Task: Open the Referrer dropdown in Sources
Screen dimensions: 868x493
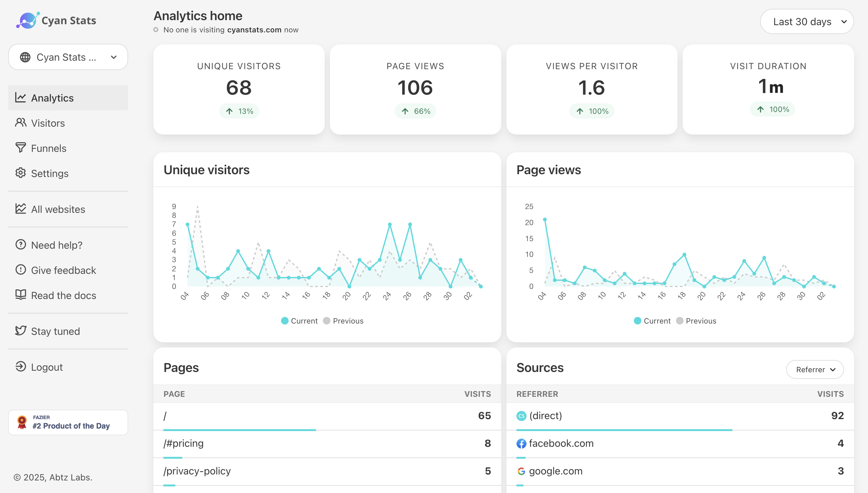Action: (x=815, y=369)
